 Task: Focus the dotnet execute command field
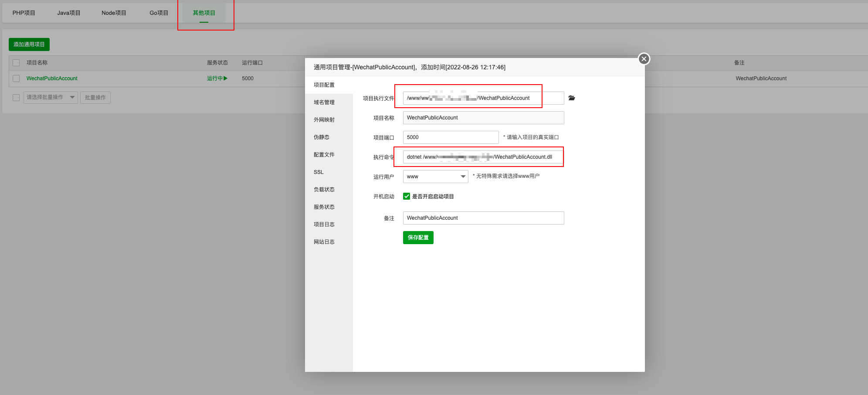tap(483, 157)
